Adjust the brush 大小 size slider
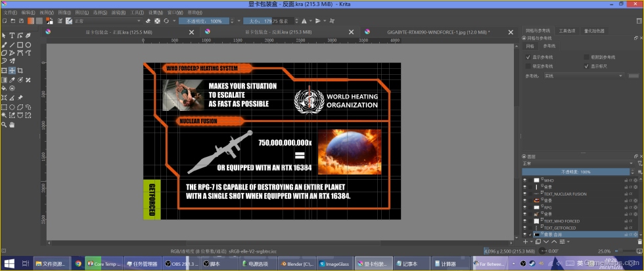The image size is (644, 271). pyautogui.click(x=269, y=21)
